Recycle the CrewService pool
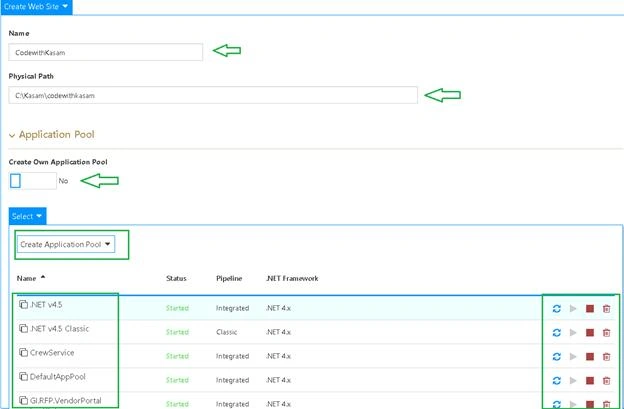Screen dimensions: 624x409 [557, 356]
